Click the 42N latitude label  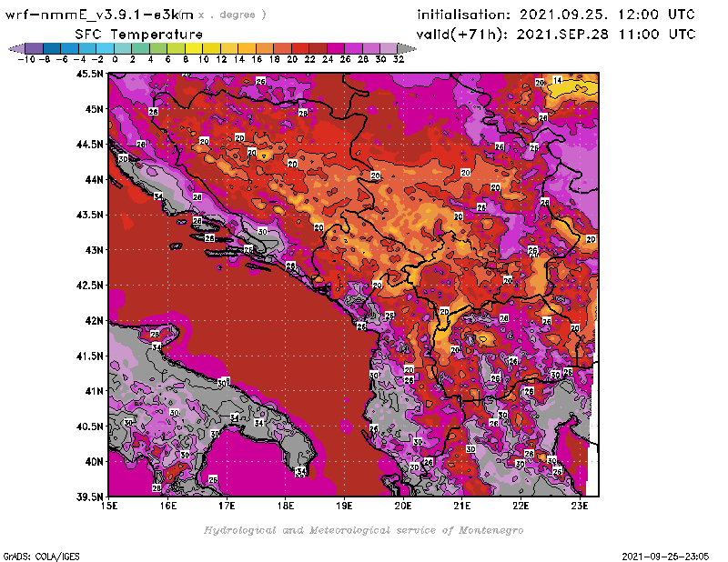95,321
